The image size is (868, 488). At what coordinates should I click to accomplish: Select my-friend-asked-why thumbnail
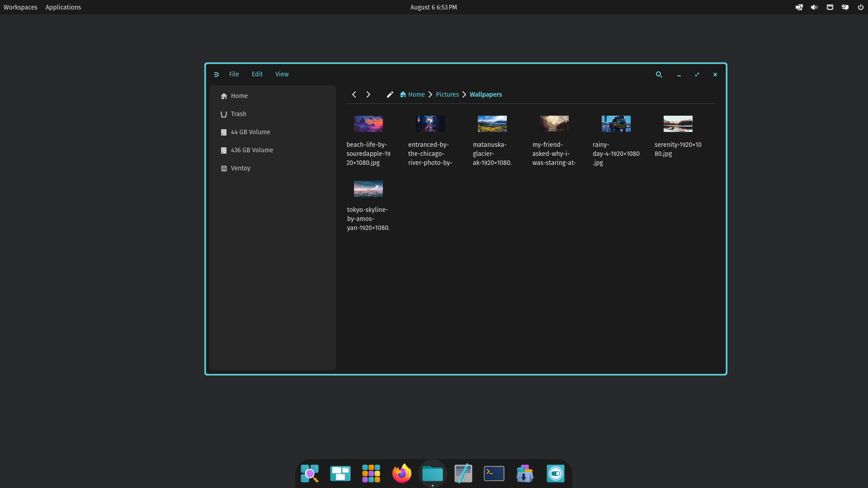point(554,124)
